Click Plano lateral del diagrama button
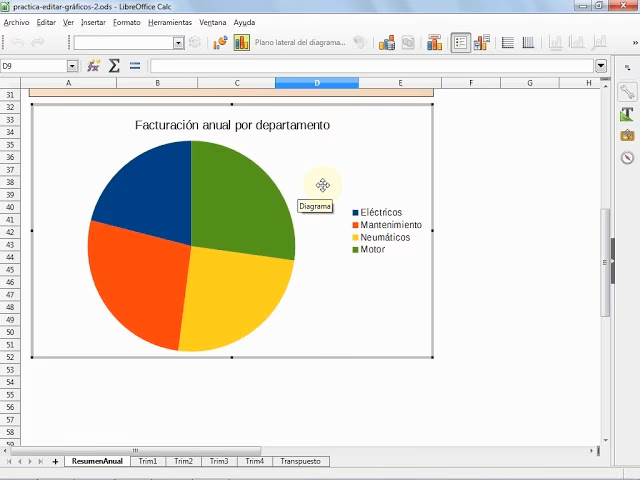 300,42
